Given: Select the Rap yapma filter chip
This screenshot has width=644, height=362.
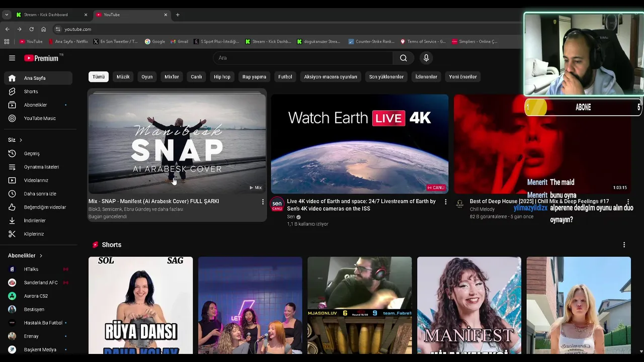Looking at the screenshot, I should coord(254,77).
